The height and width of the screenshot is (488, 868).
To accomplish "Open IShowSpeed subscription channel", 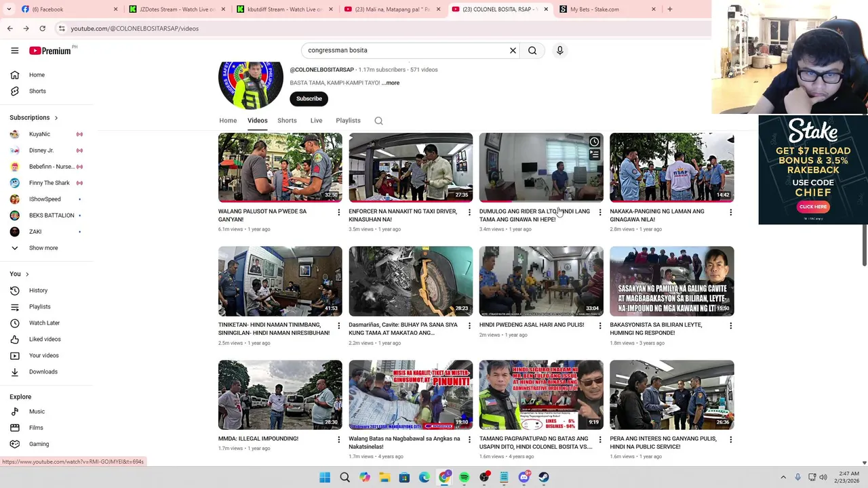I will point(46,199).
